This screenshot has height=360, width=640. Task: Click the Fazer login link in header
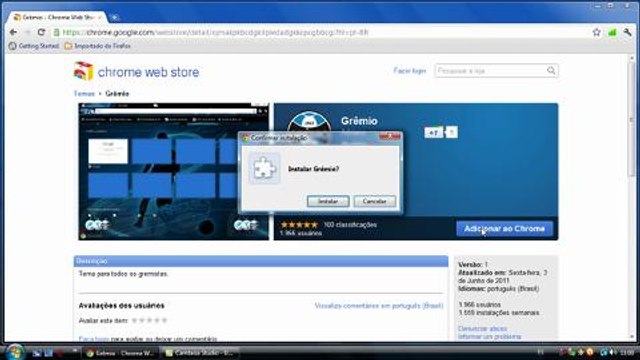click(x=409, y=71)
